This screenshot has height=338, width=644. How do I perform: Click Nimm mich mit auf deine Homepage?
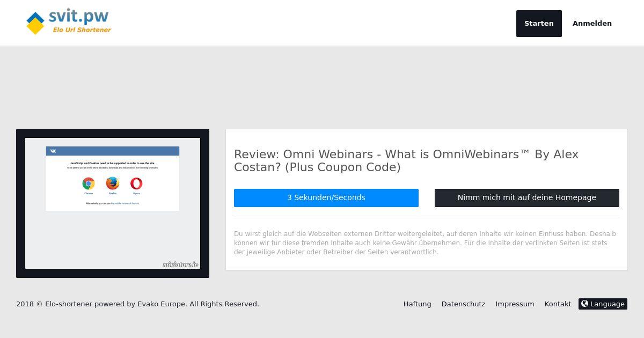click(527, 197)
